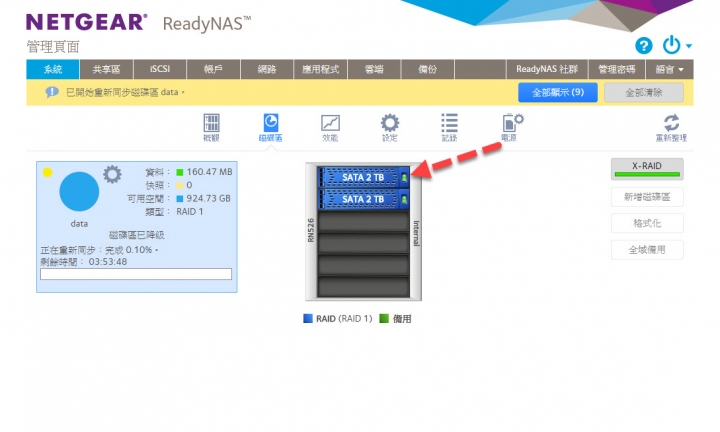The image size is (720, 432).
Task: Click the resync progress bar
Action: 136,274
